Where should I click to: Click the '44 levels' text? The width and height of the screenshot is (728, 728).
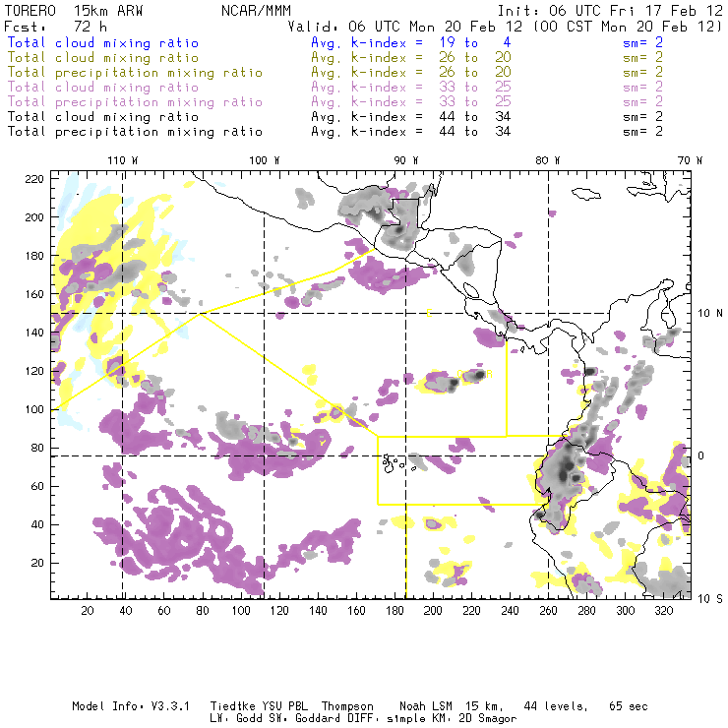(555, 706)
